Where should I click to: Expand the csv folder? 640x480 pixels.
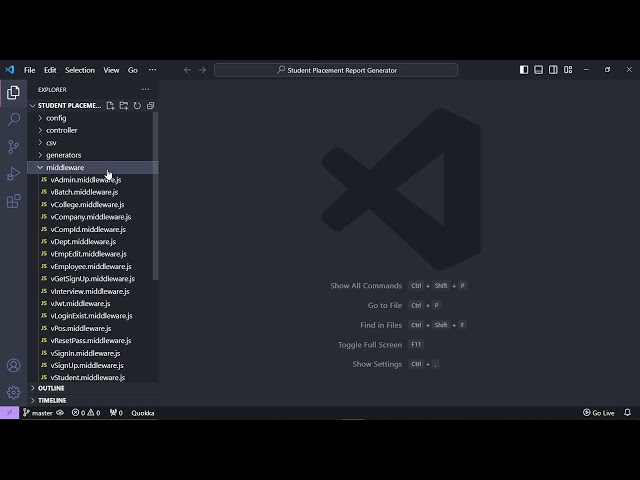tap(93, 143)
